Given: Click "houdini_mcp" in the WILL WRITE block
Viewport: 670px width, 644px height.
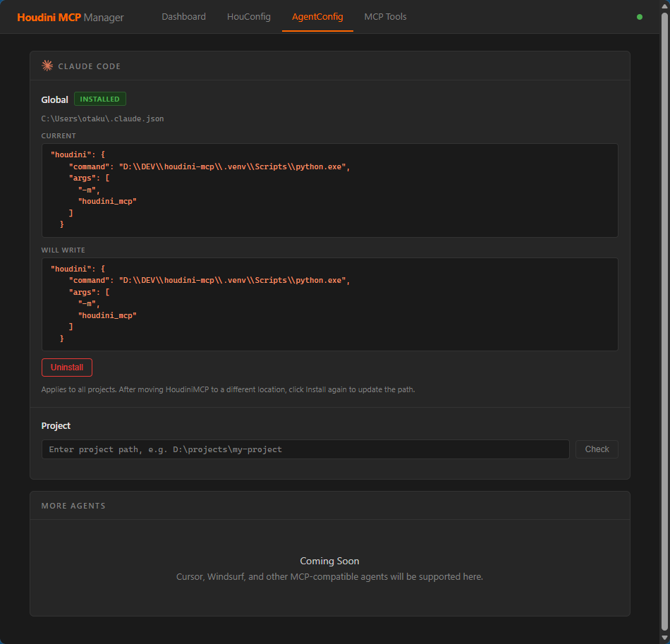Looking at the screenshot, I should tap(107, 315).
